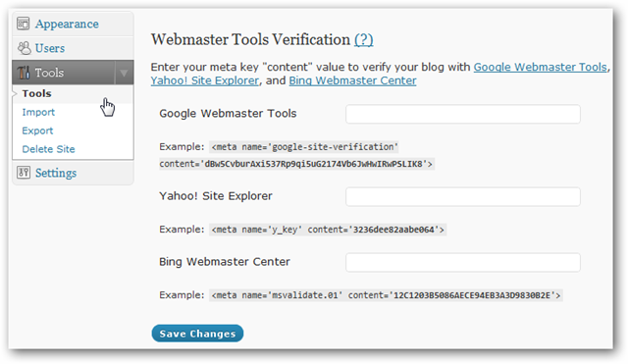Image resolution: width=628 pixels, height=364 pixels.
Task: Click the Appearance menu icon
Action: (x=24, y=24)
